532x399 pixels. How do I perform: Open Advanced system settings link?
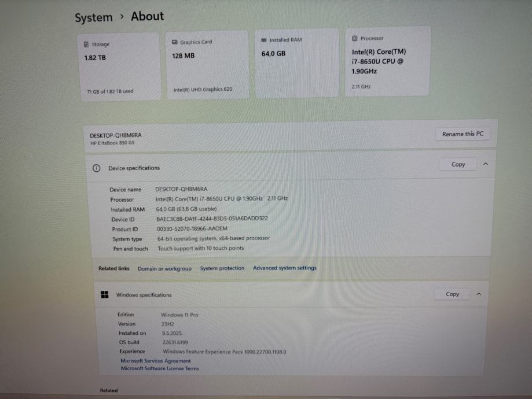click(285, 268)
